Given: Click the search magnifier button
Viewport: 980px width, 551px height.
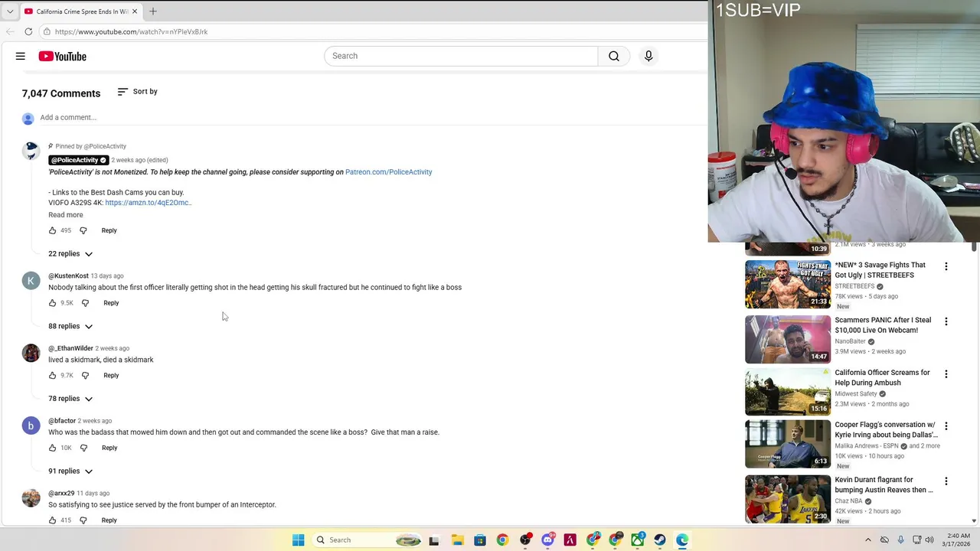Looking at the screenshot, I should coord(614,56).
